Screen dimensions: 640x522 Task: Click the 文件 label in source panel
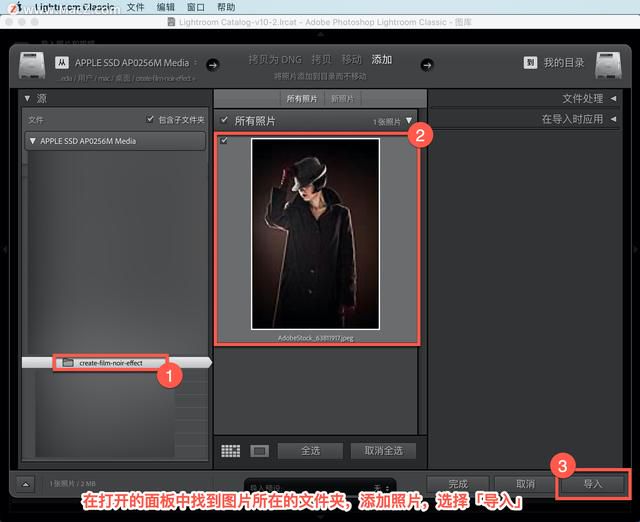click(36, 120)
